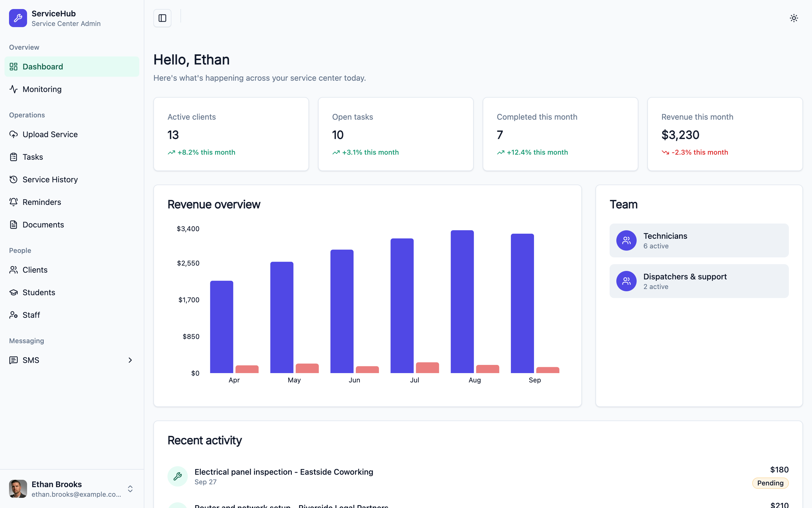This screenshot has width=812, height=508.
Task: Click the Pending status badge
Action: (770, 483)
